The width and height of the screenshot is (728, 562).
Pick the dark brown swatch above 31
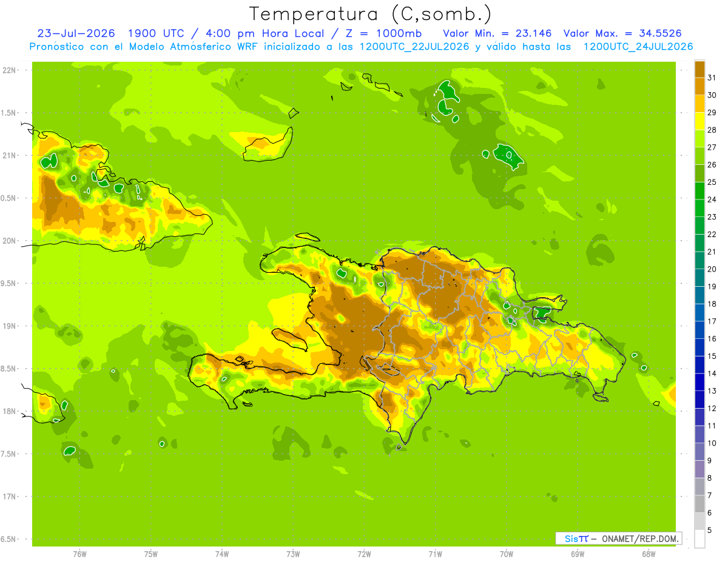(699, 69)
